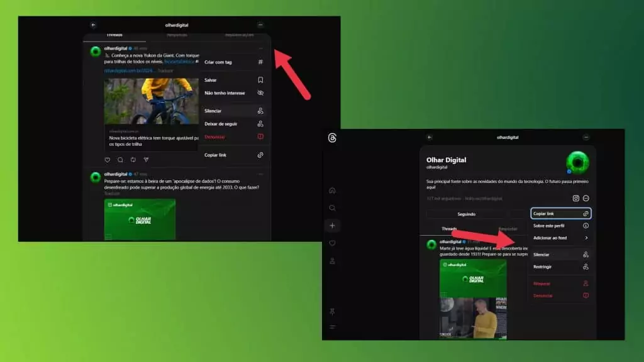Click the pin icon in the sidebar
Screen dimensions: 644x362
point(332,312)
